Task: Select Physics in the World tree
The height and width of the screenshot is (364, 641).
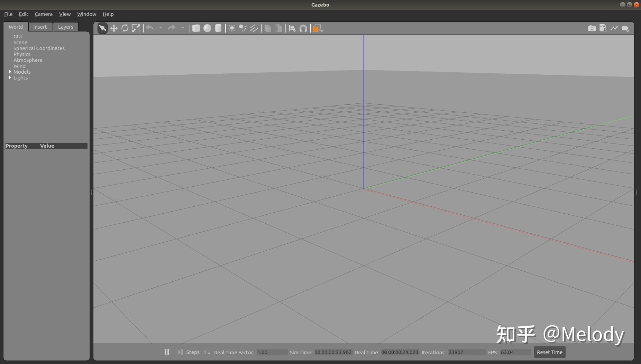Action: 22,54
